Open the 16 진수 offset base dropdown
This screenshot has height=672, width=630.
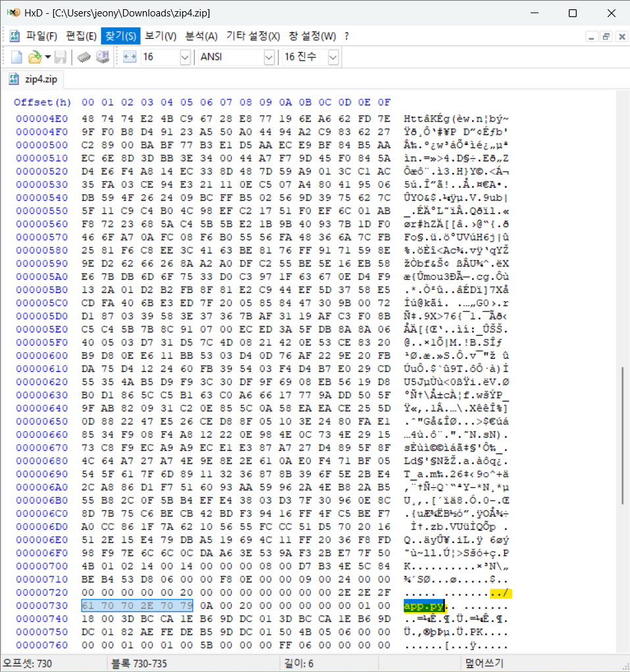[x=333, y=57]
